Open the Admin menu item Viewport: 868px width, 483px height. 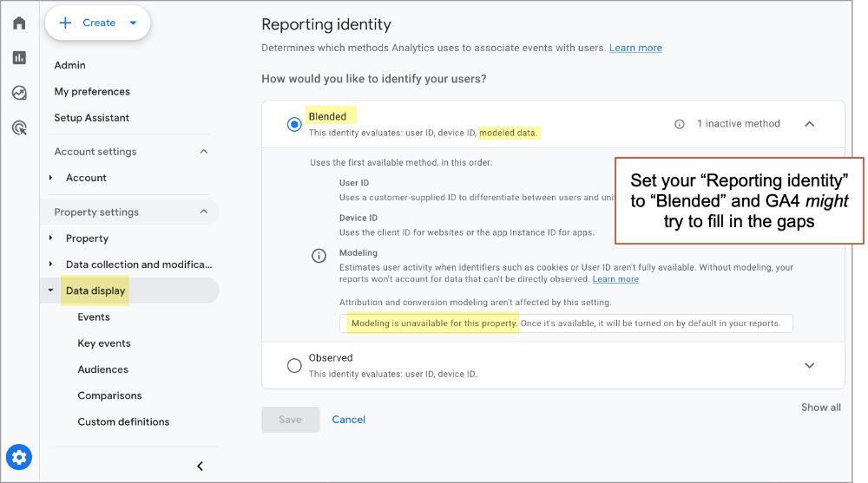(x=69, y=65)
